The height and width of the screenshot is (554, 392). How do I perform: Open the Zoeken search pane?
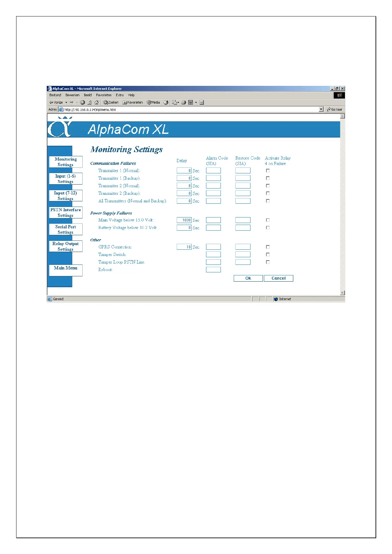pos(111,102)
